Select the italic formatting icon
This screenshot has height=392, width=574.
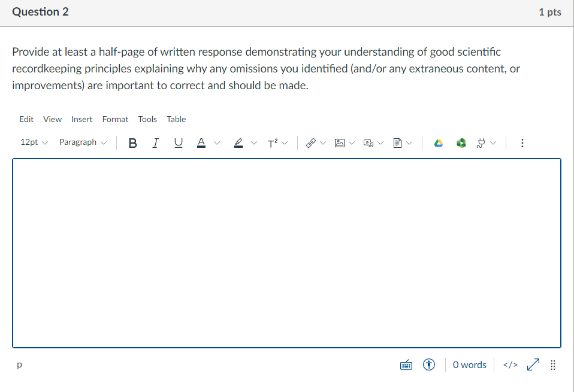coord(155,142)
